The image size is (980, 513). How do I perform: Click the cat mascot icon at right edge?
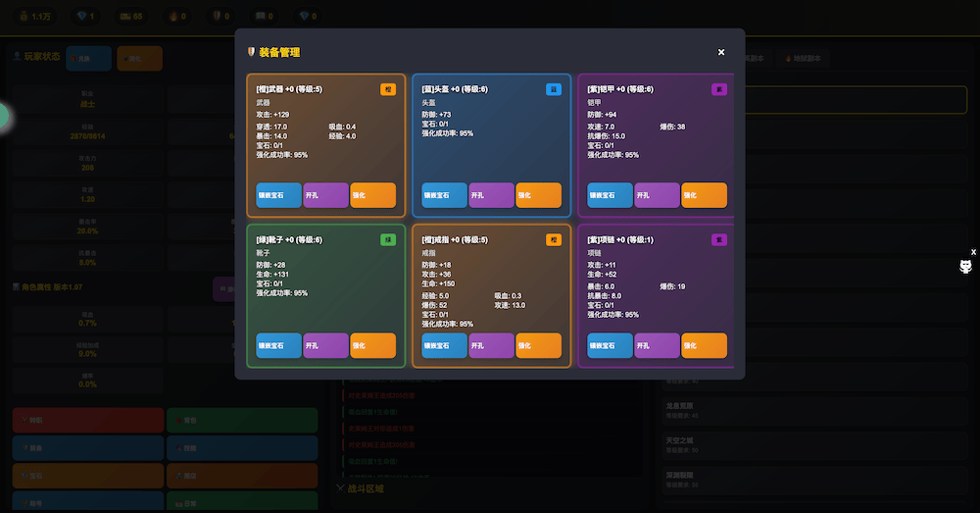[x=965, y=267]
